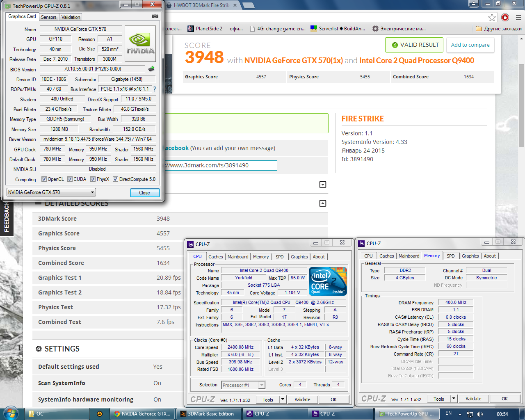
Task: Click the NVIDIA logo in GPU-Z
Action: coord(140,44)
